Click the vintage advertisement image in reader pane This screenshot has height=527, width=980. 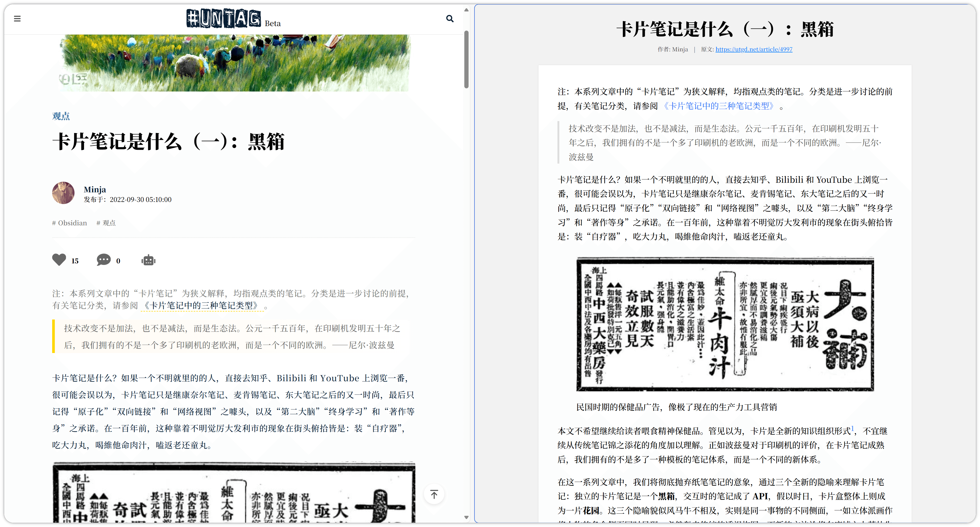(x=725, y=324)
